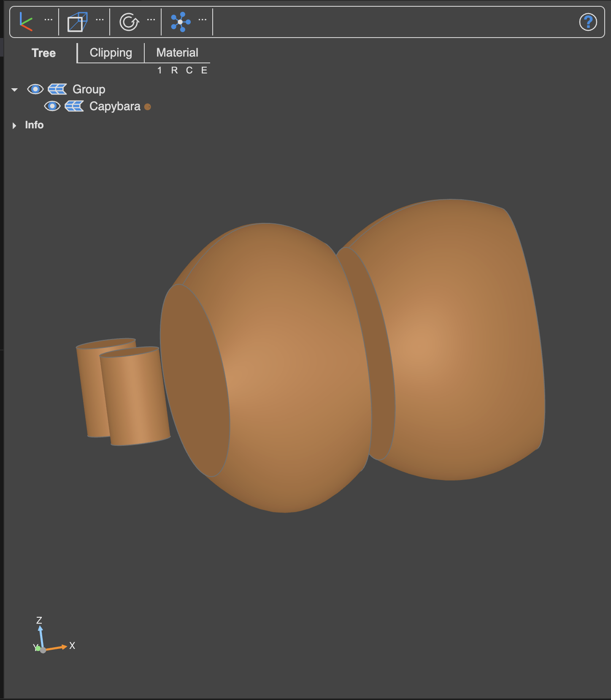The width and height of the screenshot is (611, 700).
Task: Click the '1' button under the tabs
Action: point(160,71)
